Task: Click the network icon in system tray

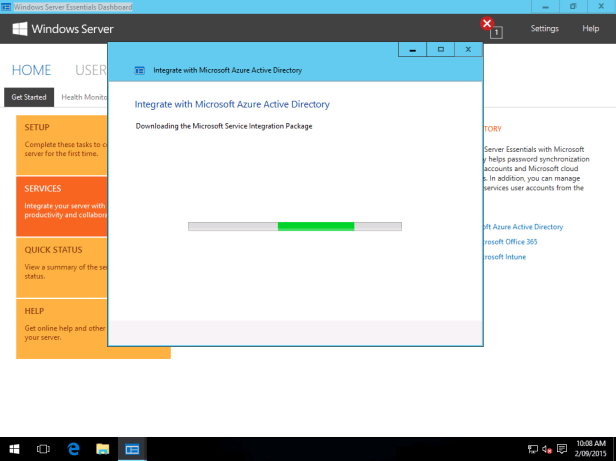Action: [x=533, y=450]
